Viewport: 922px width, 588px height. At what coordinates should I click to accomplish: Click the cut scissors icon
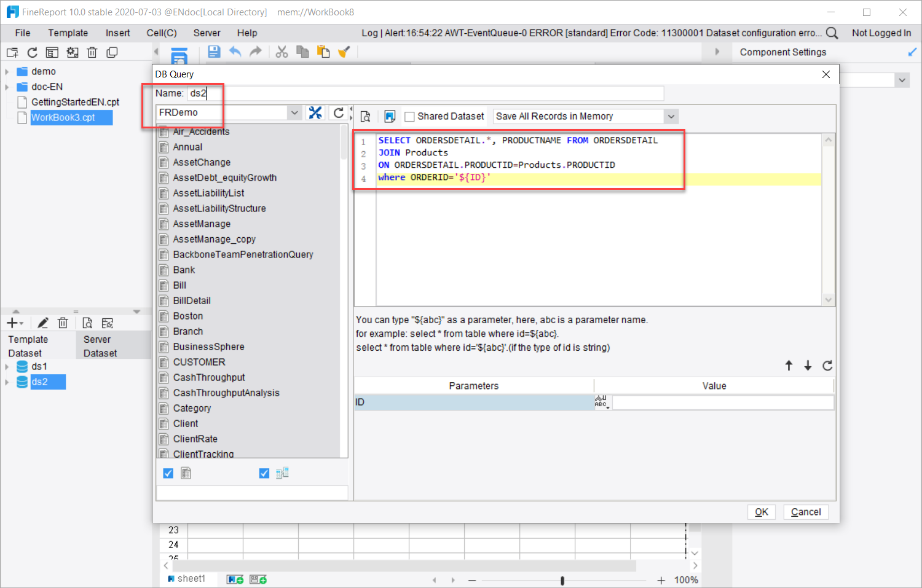click(282, 52)
